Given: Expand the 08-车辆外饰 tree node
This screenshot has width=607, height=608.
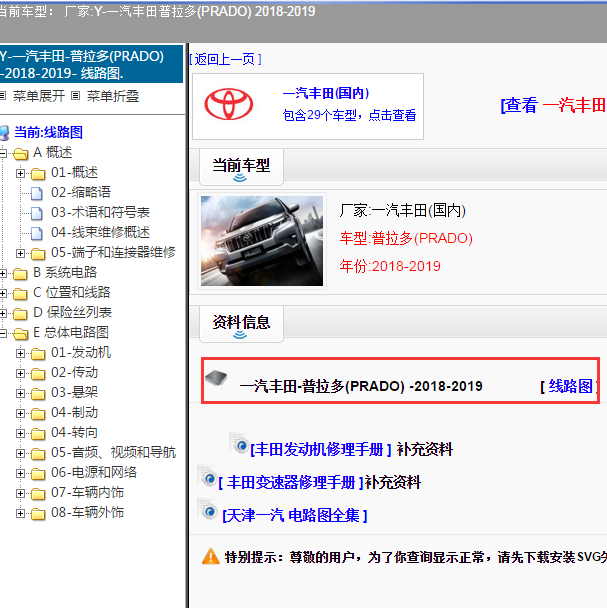Looking at the screenshot, I should [x=20, y=513].
